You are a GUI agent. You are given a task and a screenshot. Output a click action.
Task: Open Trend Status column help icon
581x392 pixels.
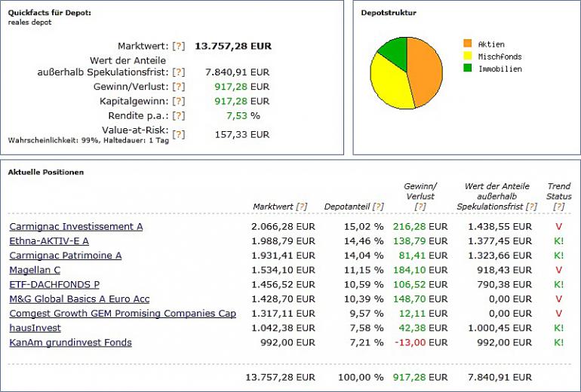point(558,207)
